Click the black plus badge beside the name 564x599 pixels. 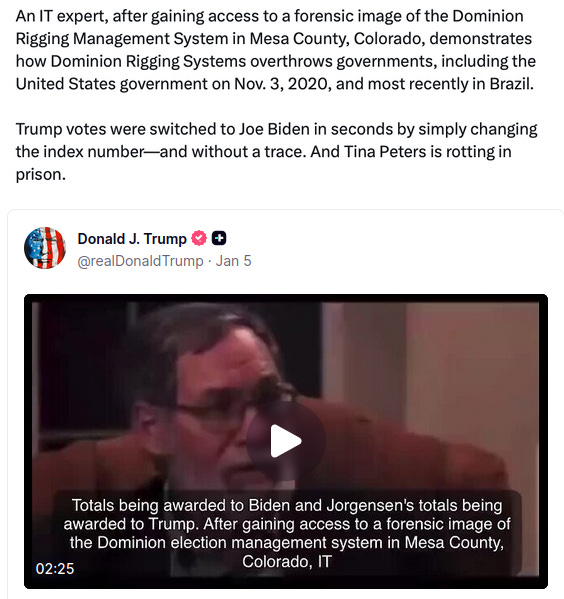pos(219,238)
